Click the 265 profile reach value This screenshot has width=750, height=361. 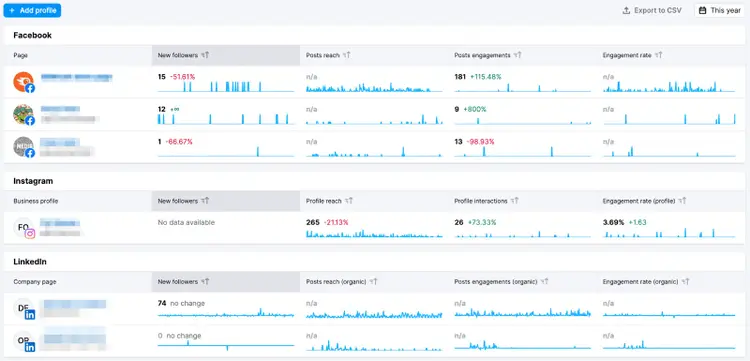click(313, 222)
